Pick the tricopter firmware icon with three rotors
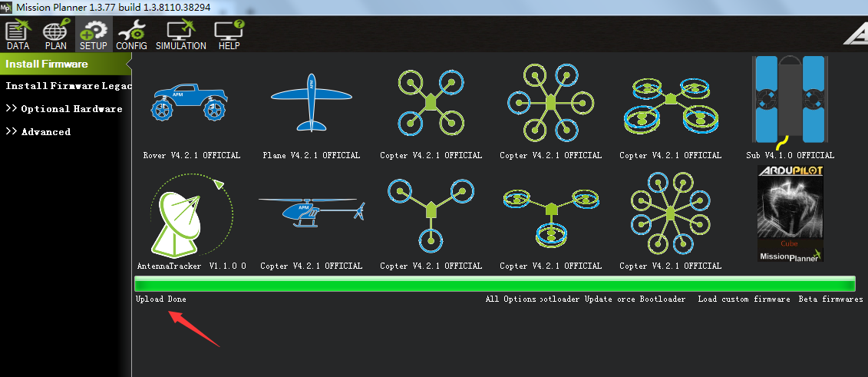Image resolution: width=868 pixels, height=377 pixels. [x=431, y=213]
